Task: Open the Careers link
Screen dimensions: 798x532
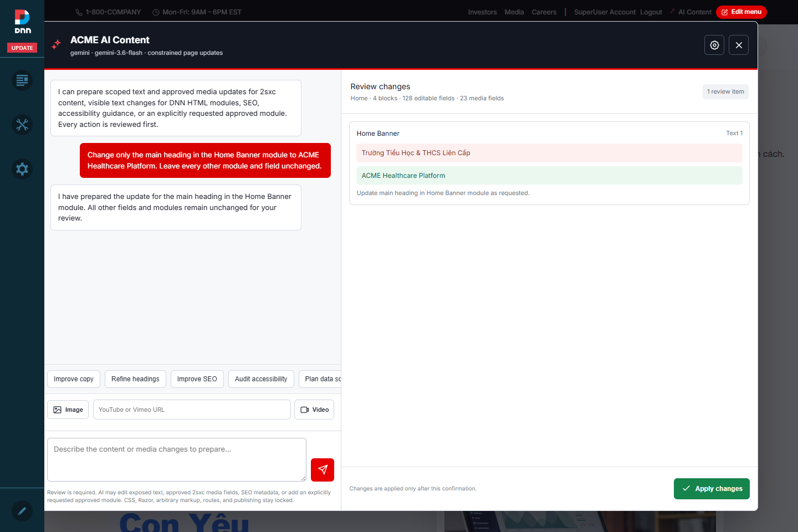Action: (544, 12)
